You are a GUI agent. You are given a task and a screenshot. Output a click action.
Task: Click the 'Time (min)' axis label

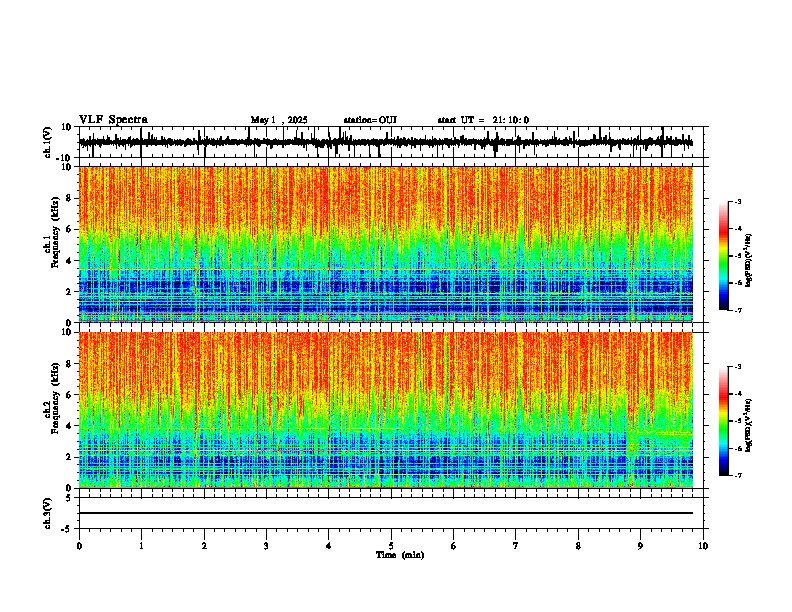tap(400, 555)
